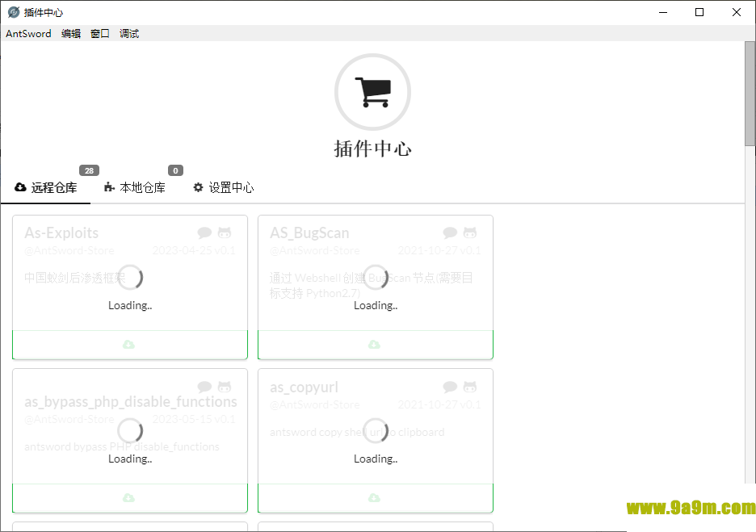This screenshot has height=532, width=756.
Task: Click @AntSword-Store under as_copyurl
Action: click(x=315, y=404)
